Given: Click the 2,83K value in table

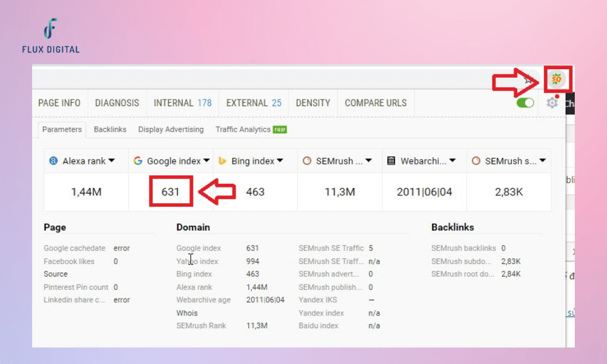Looking at the screenshot, I should (509, 192).
